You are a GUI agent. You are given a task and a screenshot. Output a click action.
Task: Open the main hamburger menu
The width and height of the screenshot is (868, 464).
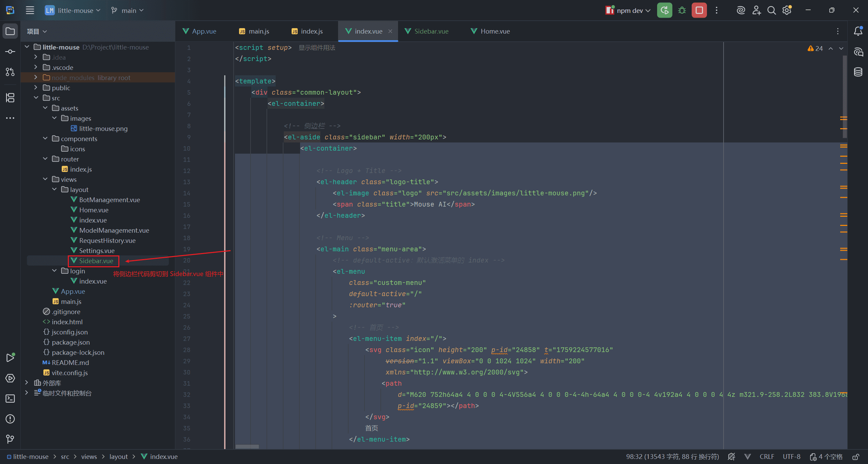pyautogui.click(x=30, y=10)
